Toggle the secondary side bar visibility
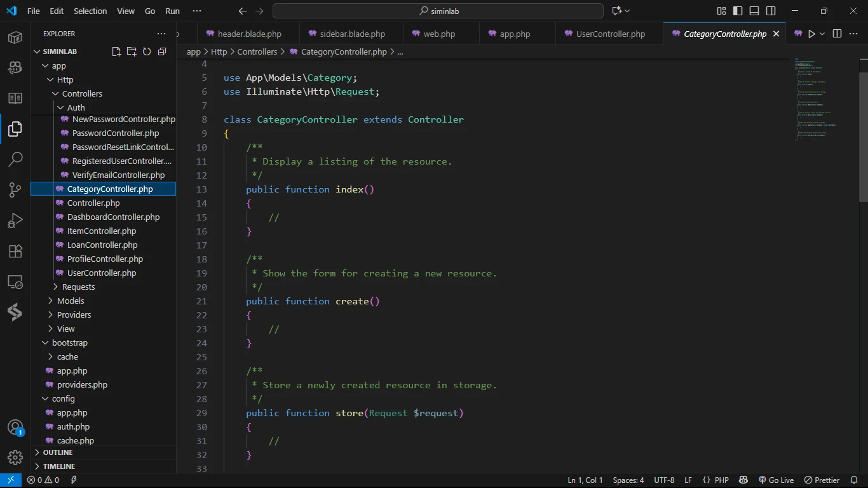Viewport: 868px width, 488px height. pyautogui.click(x=771, y=11)
